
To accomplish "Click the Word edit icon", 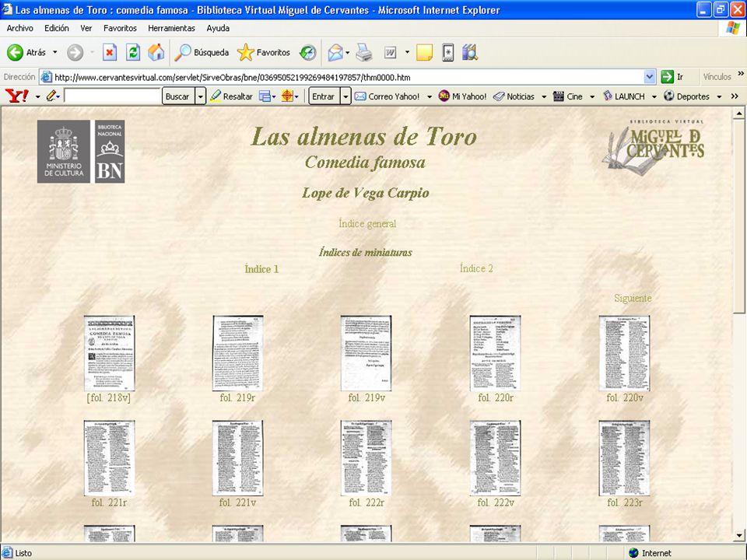I will (x=390, y=52).
